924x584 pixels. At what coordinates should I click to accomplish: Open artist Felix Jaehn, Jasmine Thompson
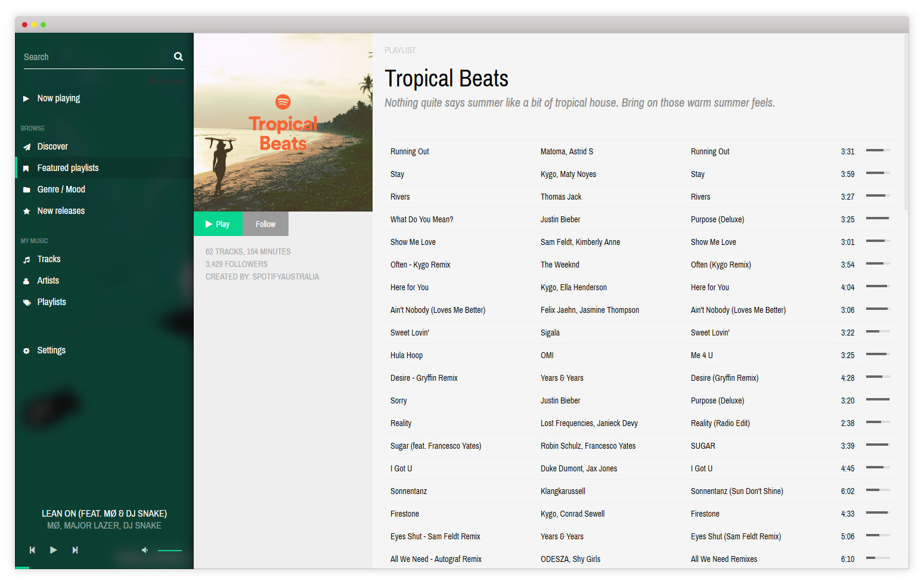(590, 310)
